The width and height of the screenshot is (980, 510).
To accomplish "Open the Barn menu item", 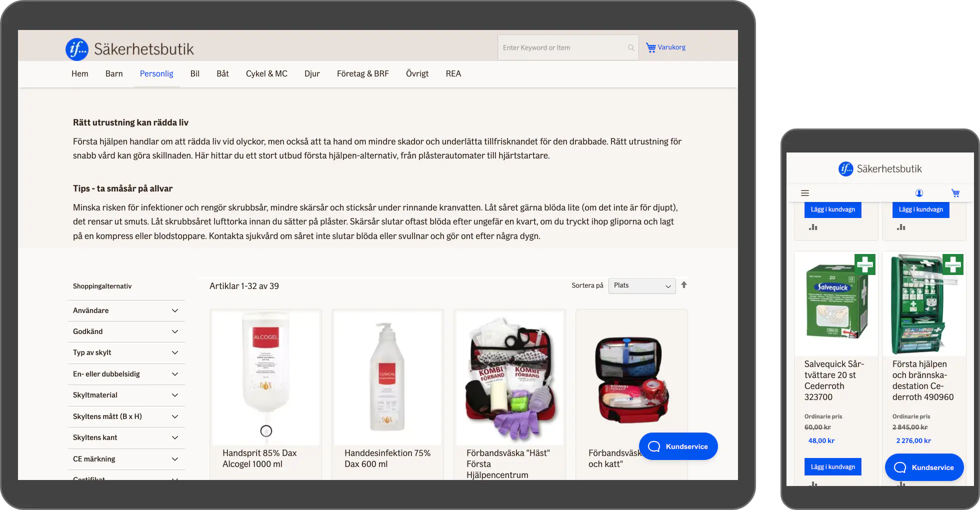I will tap(114, 74).
